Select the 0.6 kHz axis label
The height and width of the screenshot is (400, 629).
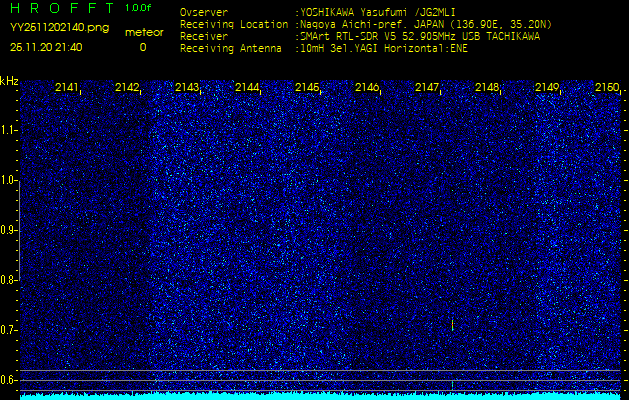[8, 380]
